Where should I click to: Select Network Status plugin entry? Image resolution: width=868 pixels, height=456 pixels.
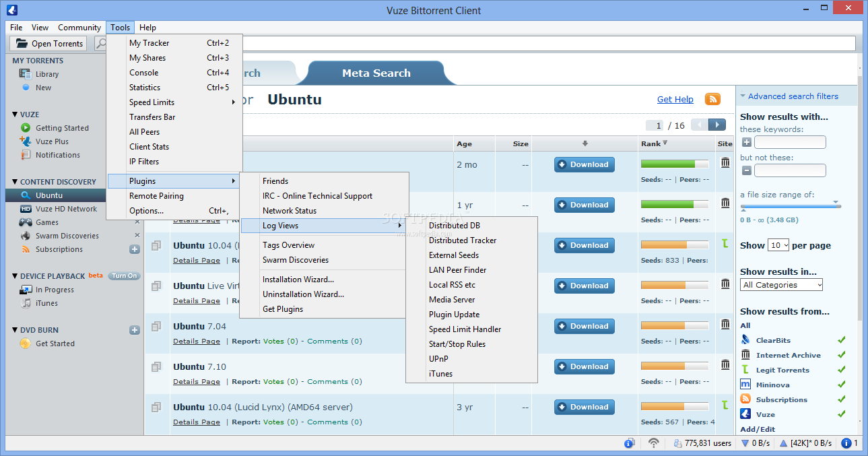(x=324, y=211)
